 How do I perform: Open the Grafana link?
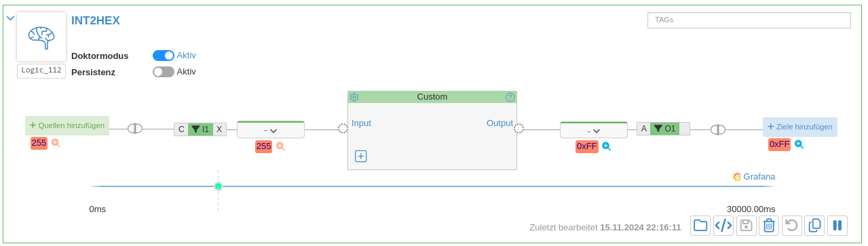754,177
